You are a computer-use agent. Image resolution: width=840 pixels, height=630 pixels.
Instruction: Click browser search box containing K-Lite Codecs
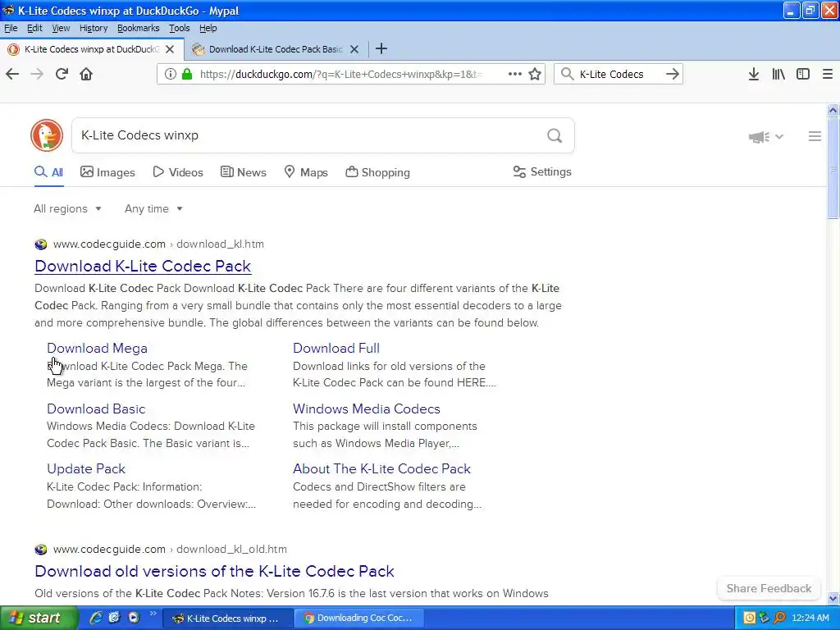[x=619, y=74]
